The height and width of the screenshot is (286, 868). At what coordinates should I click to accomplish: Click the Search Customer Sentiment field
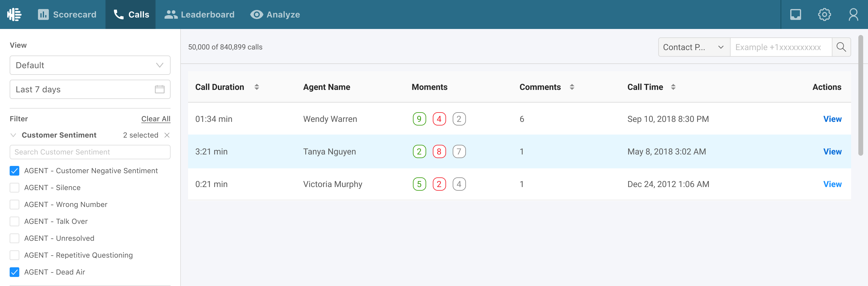coord(90,152)
